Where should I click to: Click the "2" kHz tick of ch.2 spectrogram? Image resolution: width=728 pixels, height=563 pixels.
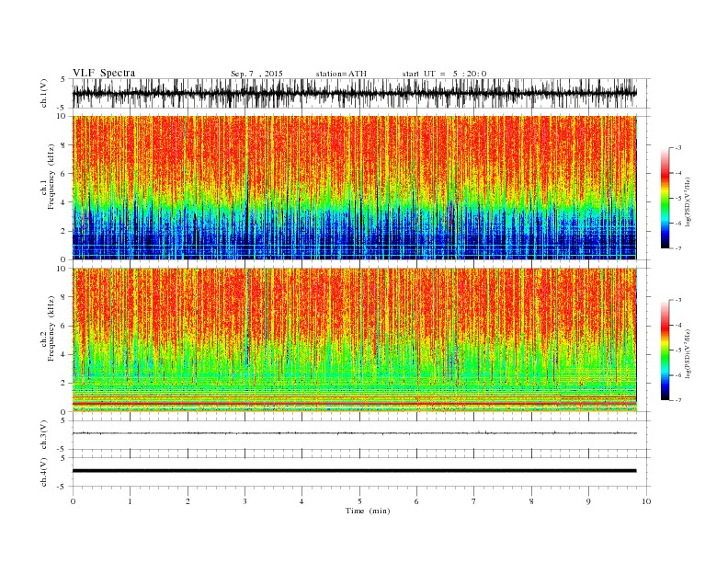pyautogui.click(x=64, y=384)
